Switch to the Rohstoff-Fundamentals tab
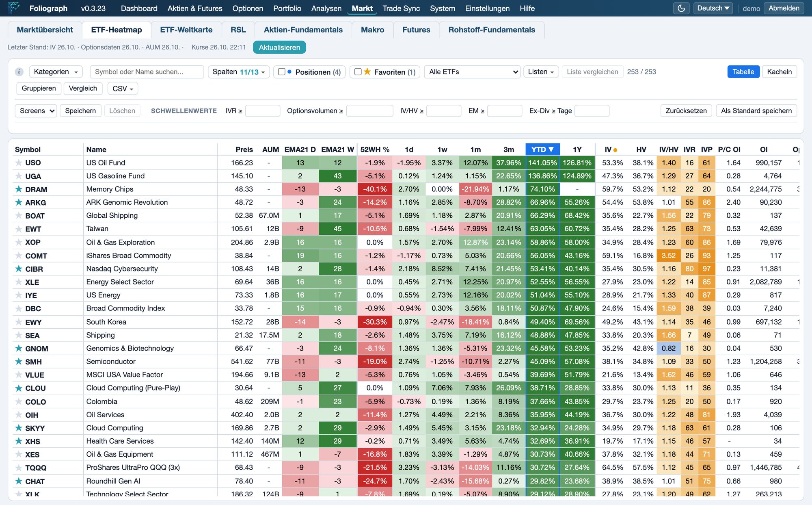 (x=492, y=30)
